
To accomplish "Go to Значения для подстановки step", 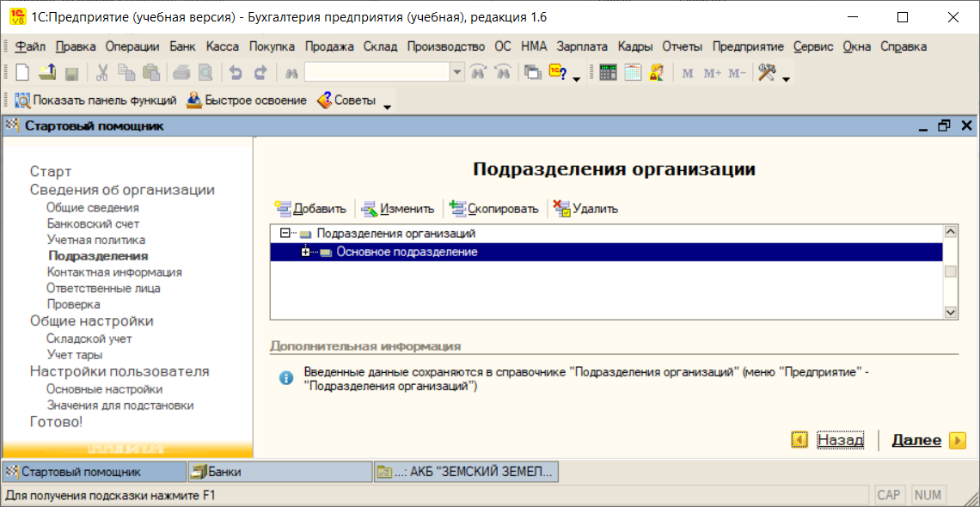I will pyautogui.click(x=119, y=406).
